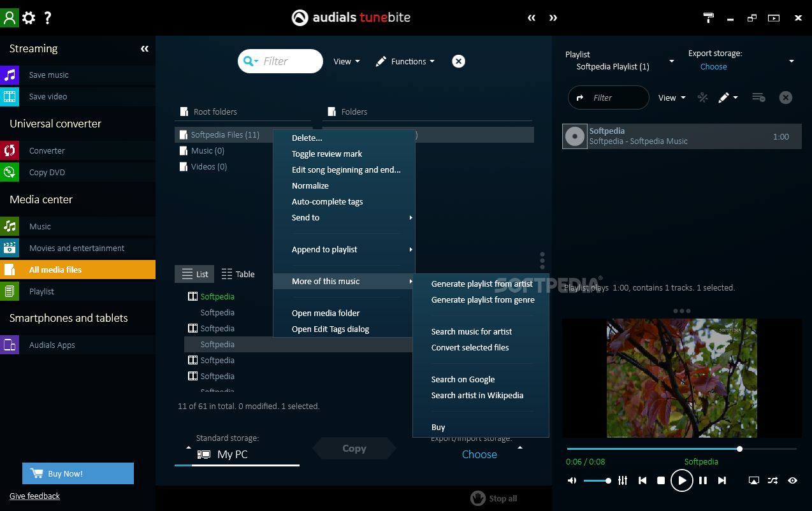Pause playback
This screenshot has width=812, height=511.
[702, 480]
